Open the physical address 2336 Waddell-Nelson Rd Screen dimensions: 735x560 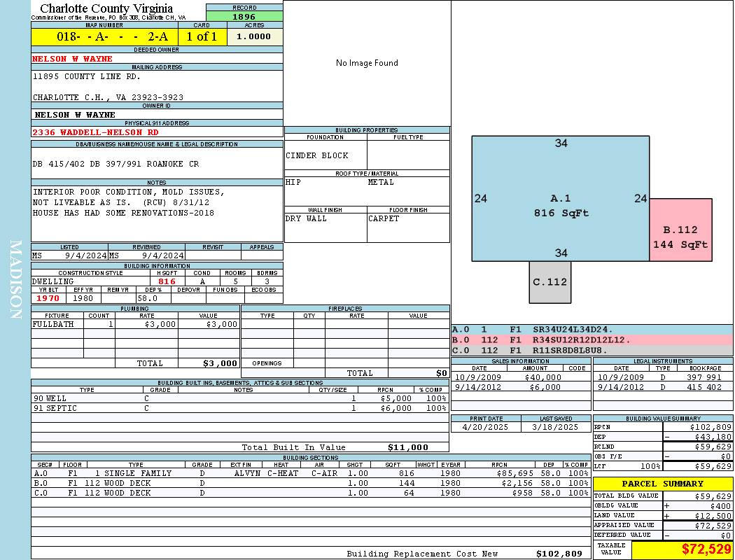coord(95,132)
